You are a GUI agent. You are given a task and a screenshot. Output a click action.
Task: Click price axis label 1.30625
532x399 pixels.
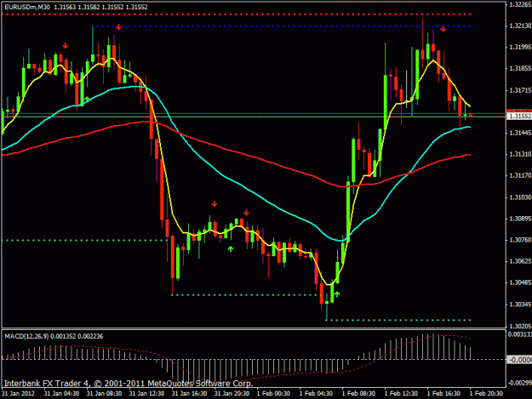pyautogui.click(x=520, y=261)
